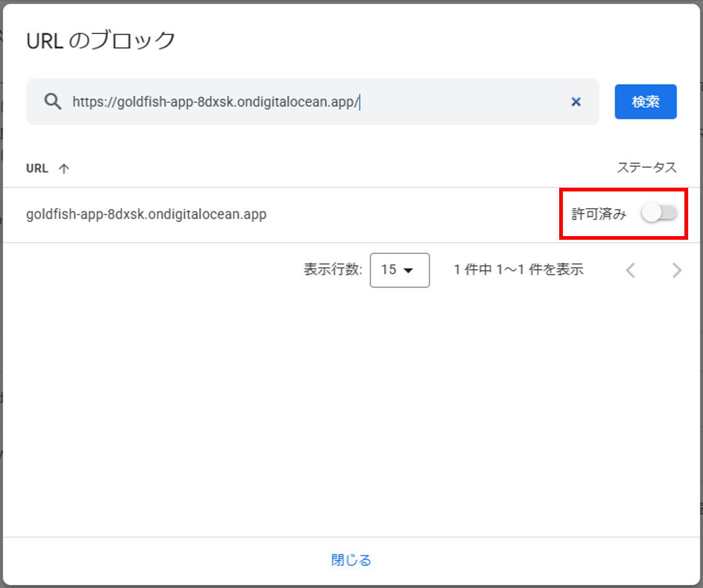Click the URL のブロック dialog title
The image size is (703, 588).
[x=101, y=41]
